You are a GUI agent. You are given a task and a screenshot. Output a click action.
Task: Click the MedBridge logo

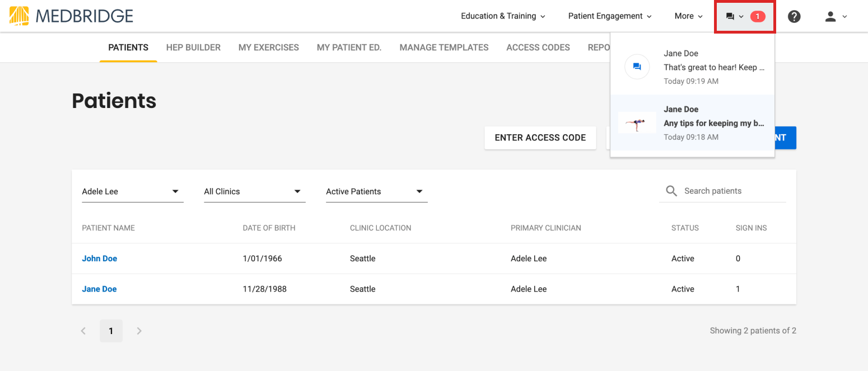tap(71, 16)
